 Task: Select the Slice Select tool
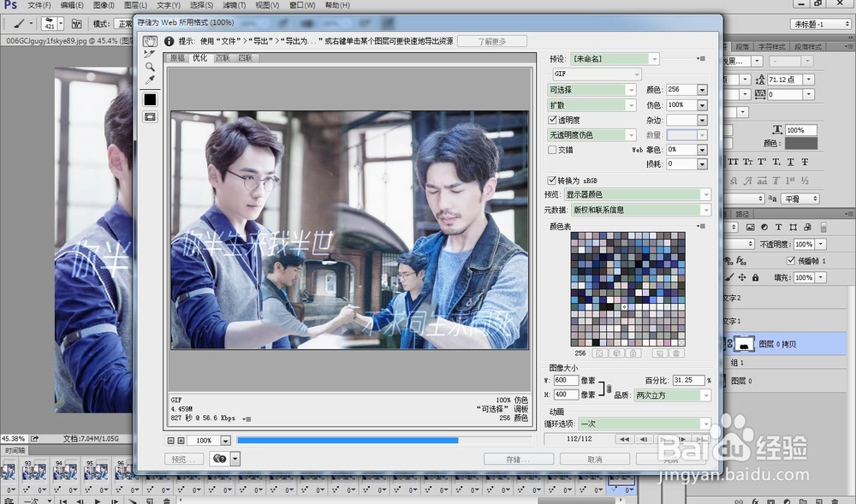coord(150,54)
